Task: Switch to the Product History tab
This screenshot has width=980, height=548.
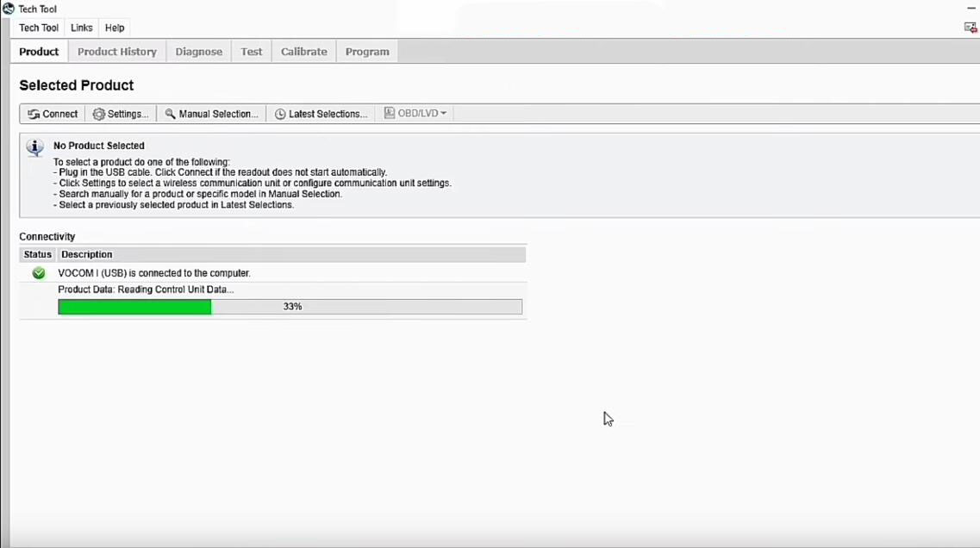Action: 117,51
